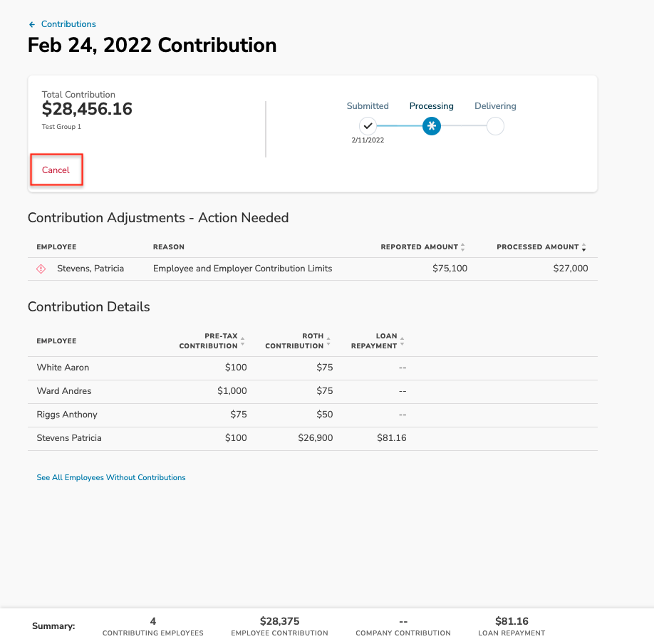The image size is (654, 644).
Task: Click the Reason column header
Action: (x=169, y=247)
